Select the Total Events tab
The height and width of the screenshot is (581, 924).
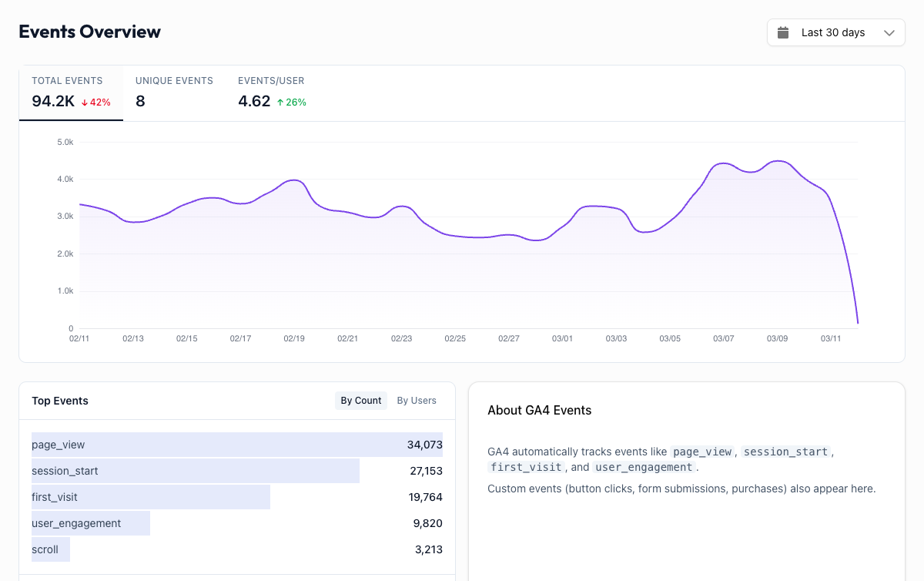[71, 92]
